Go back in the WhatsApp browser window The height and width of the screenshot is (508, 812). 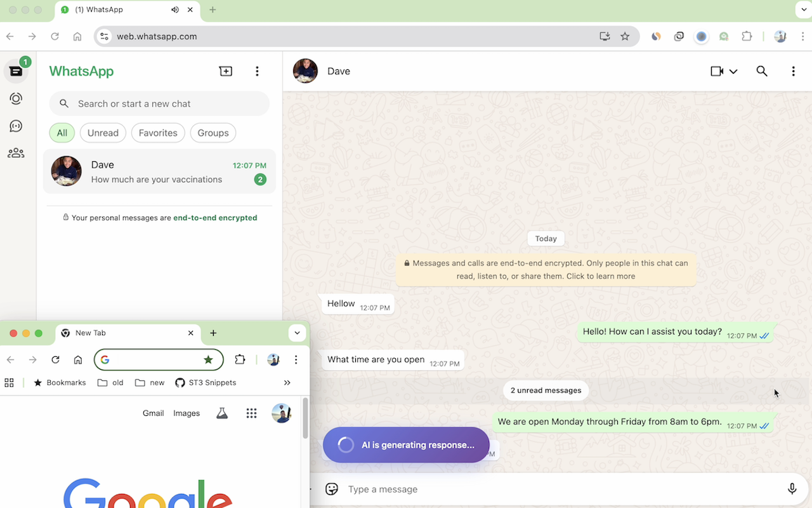10,36
